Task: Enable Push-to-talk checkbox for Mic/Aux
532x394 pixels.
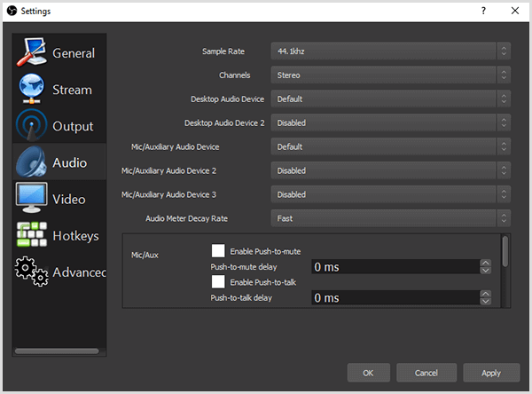Action: 218,282
